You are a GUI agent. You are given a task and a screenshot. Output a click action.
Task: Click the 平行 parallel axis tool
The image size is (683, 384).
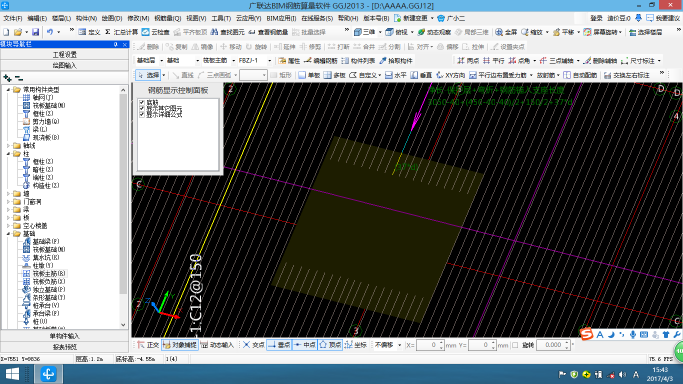tap(494, 61)
